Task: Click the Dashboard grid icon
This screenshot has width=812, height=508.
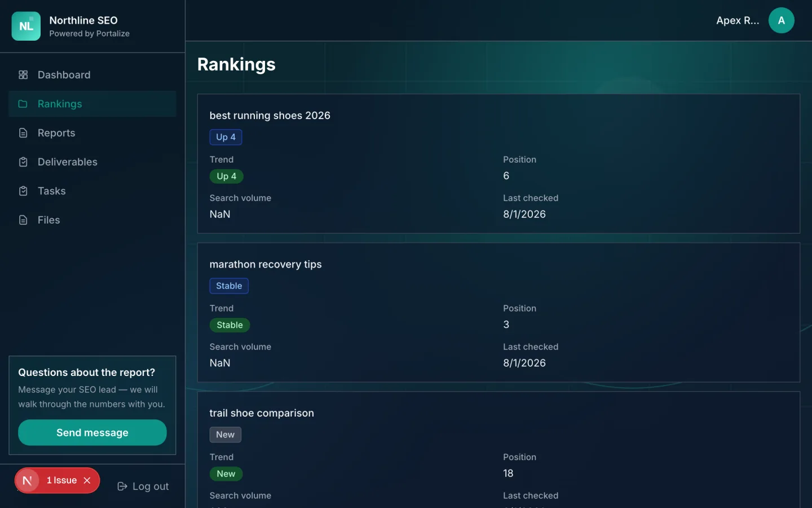Action: (x=23, y=75)
